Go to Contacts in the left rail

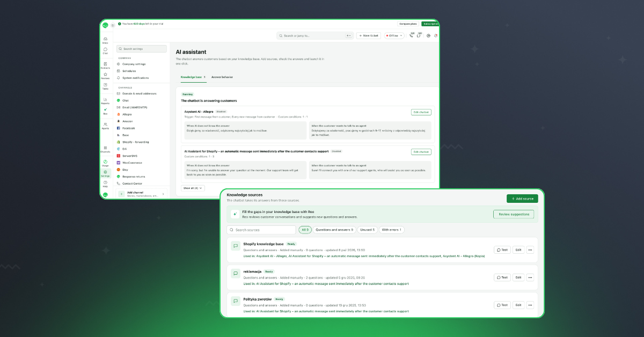[105, 65]
